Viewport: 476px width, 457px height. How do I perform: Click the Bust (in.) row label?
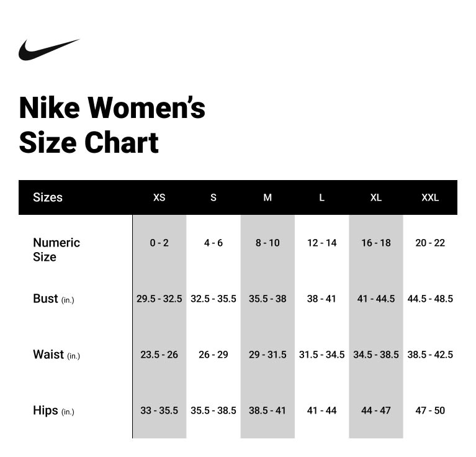(x=53, y=299)
